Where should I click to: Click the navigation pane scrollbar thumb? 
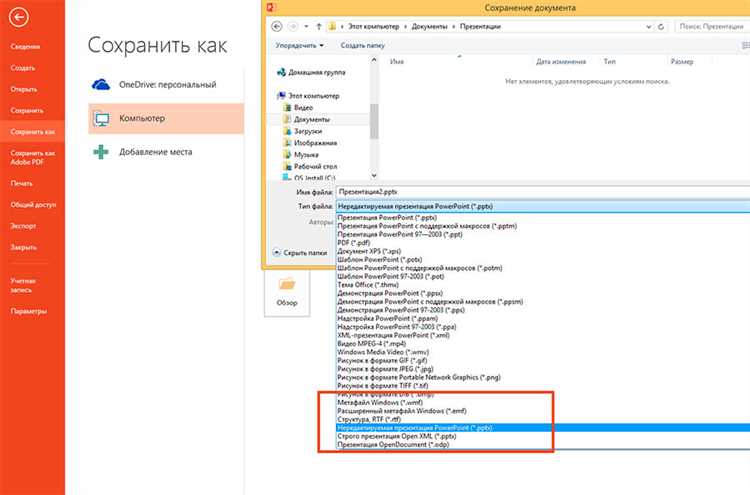[x=374, y=121]
